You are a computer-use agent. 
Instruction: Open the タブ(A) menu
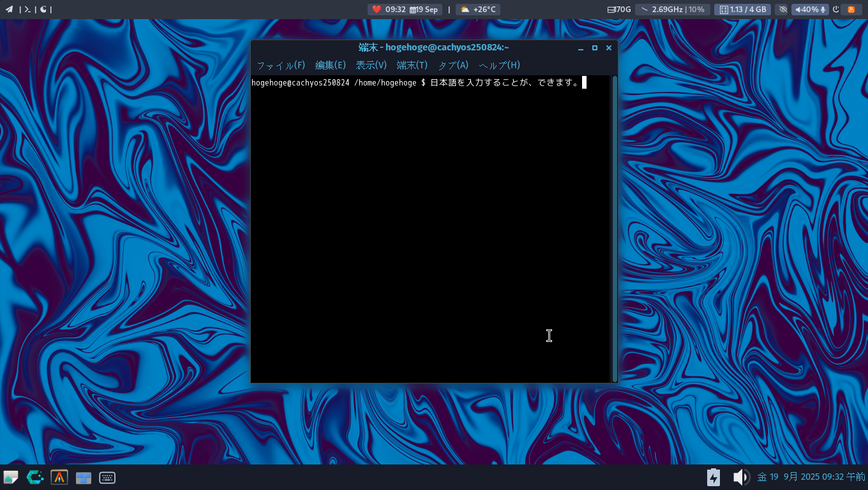[x=453, y=65]
